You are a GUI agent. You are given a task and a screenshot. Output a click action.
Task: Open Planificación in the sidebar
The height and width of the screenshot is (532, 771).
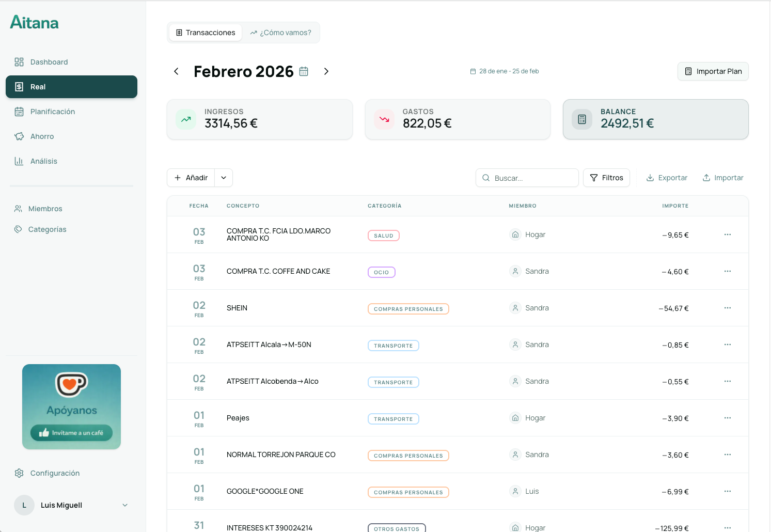point(53,112)
